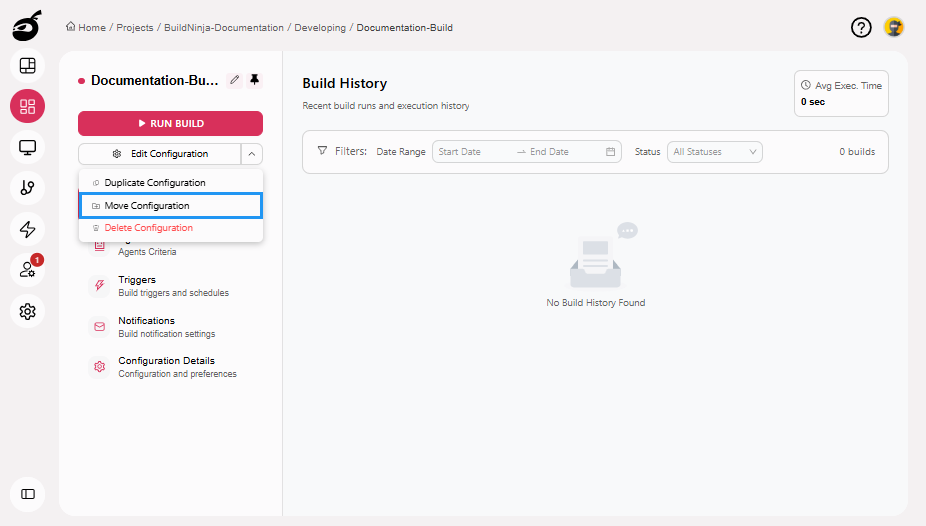Click the Notifications envelope icon
The image size is (926, 526).
click(x=99, y=326)
